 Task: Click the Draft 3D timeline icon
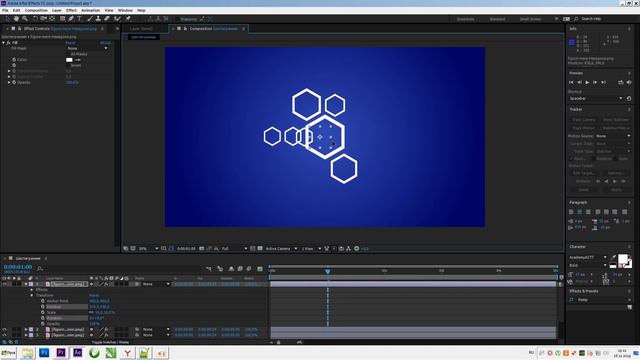pyautogui.click(x=220, y=269)
